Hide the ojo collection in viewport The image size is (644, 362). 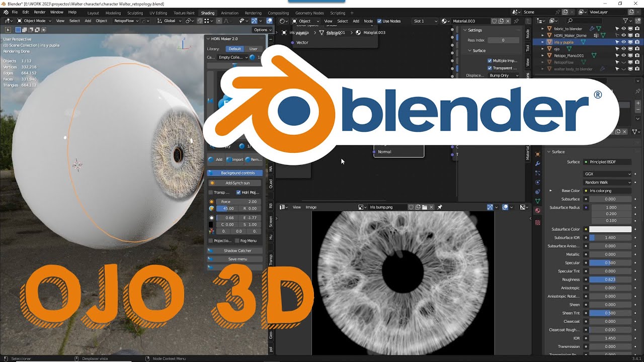pyautogui.click(x=623, y=49)
